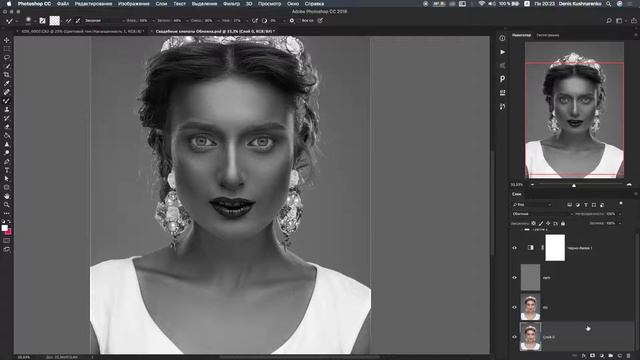Select the Zoom tool
The width and height of the screenshot is (640, 360).
pyautogui.click(x=7, y=204)
